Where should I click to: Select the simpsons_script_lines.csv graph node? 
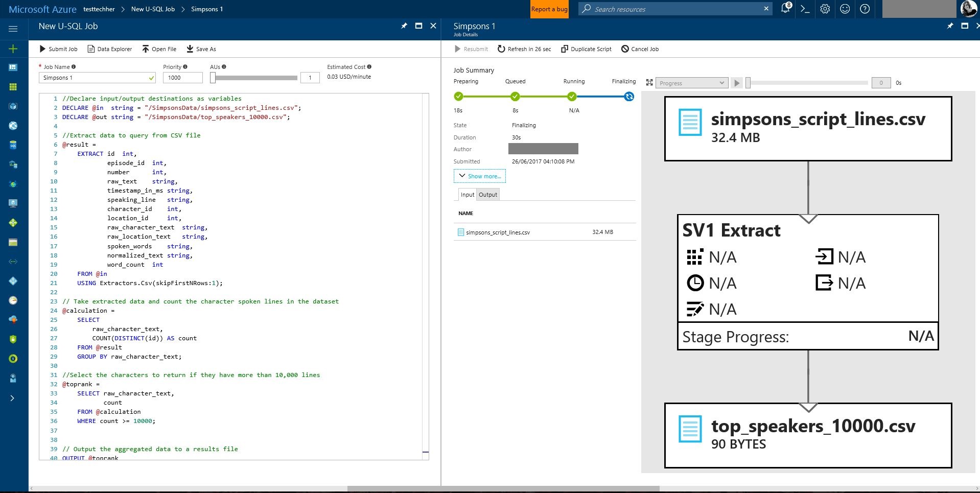tap(808, 129)
